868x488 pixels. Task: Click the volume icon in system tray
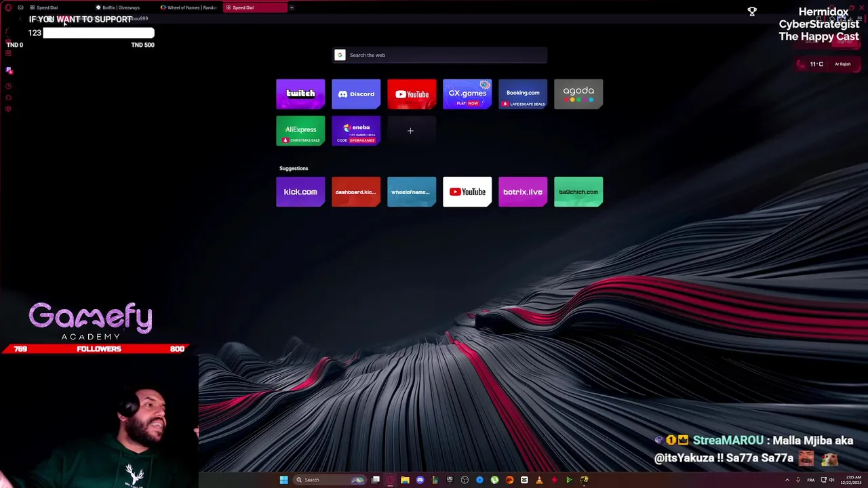[831, 480]
